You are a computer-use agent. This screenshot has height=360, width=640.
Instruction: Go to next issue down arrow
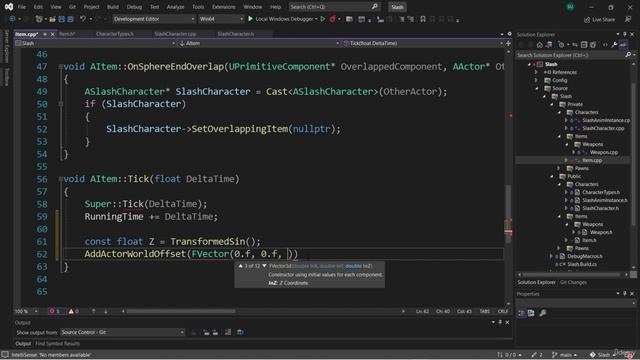[106, 311]
